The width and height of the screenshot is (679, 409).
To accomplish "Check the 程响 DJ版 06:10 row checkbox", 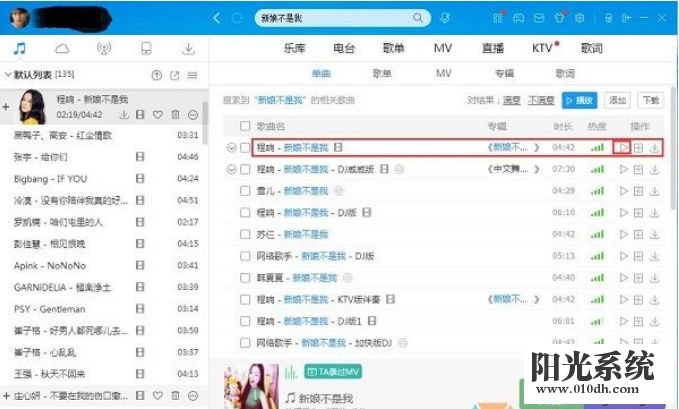I will pos(245,212).
